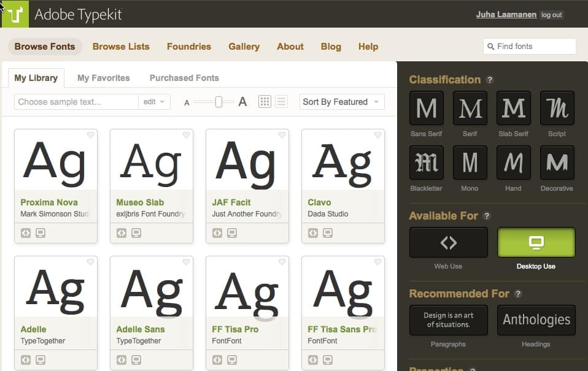Open Classification help question mark
588x371 pixels.
(490, 80)
